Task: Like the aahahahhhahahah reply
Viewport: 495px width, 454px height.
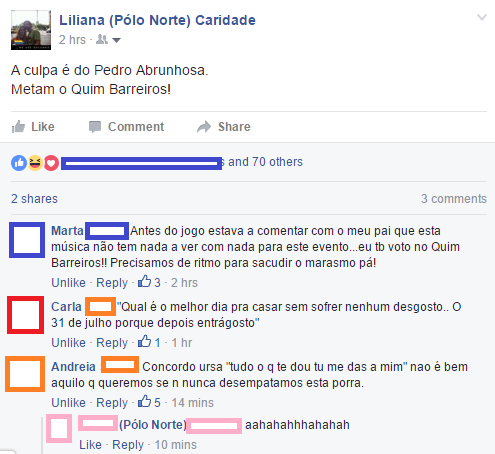Action: 90,445
